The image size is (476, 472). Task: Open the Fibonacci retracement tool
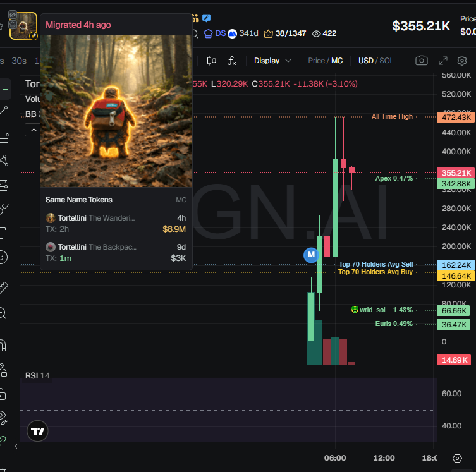(x=4, y=136)
